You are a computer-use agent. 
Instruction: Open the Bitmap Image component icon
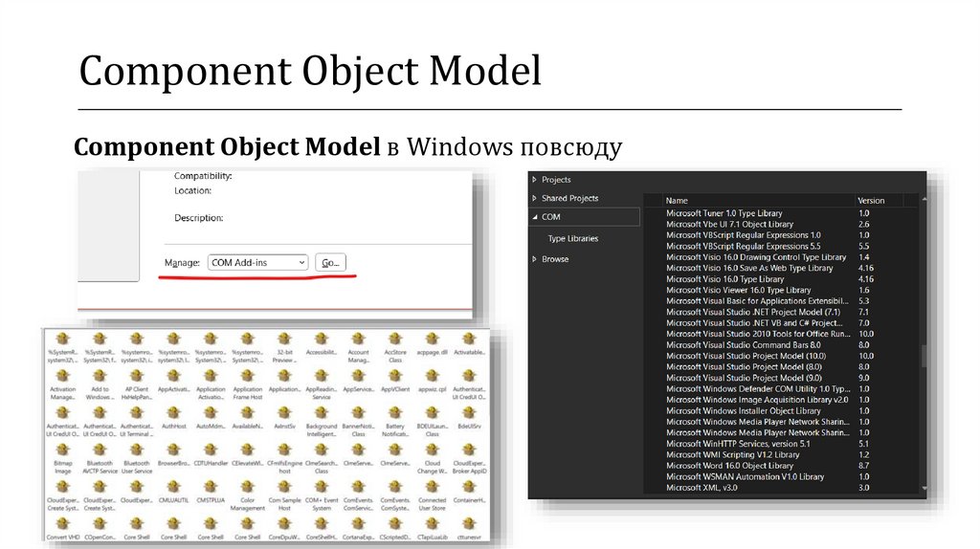tap(62, 450)
